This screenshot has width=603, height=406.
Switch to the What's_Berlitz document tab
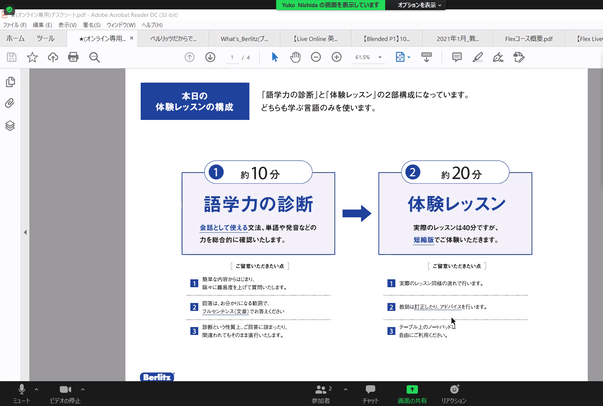click(x=244, y=39)
